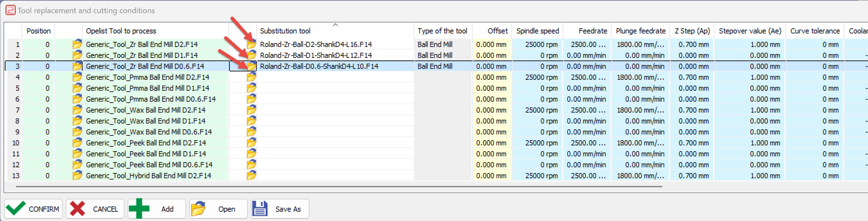Image resolution: width=868 pixels, height=221 pixels.
Task: Click Roland-Zr-Ball-D1-ShankD4-L12.F14 substitution text
Action: click(x=316, y=55)
